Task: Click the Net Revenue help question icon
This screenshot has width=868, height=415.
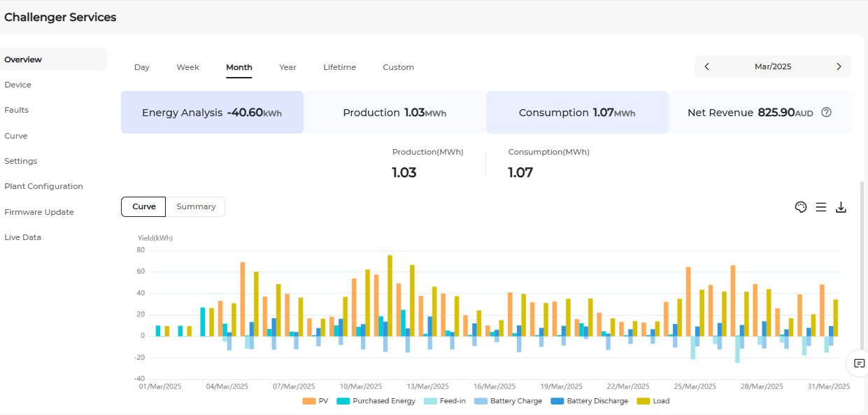Action: tap(826, 112)
